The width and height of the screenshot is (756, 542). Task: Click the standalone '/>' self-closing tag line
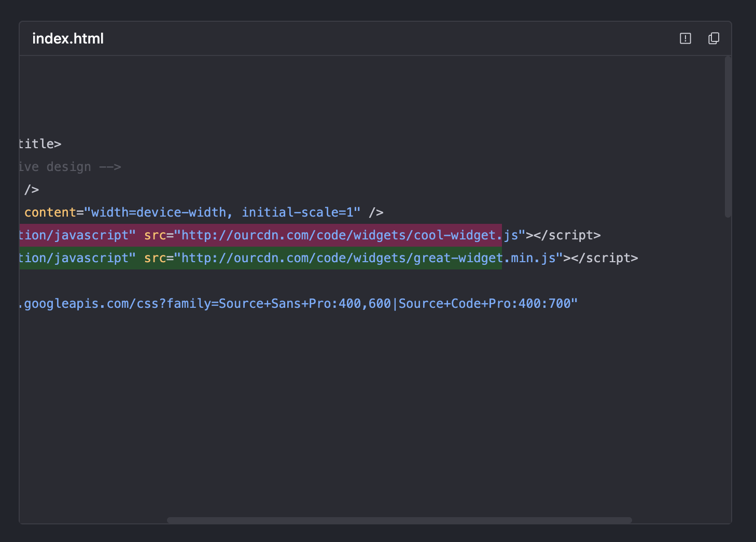32,190
